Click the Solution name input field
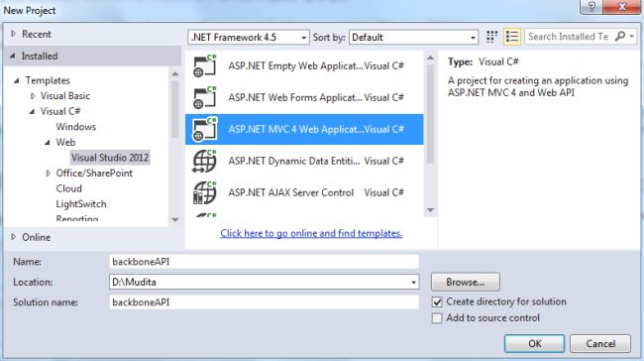 (265, 302)
